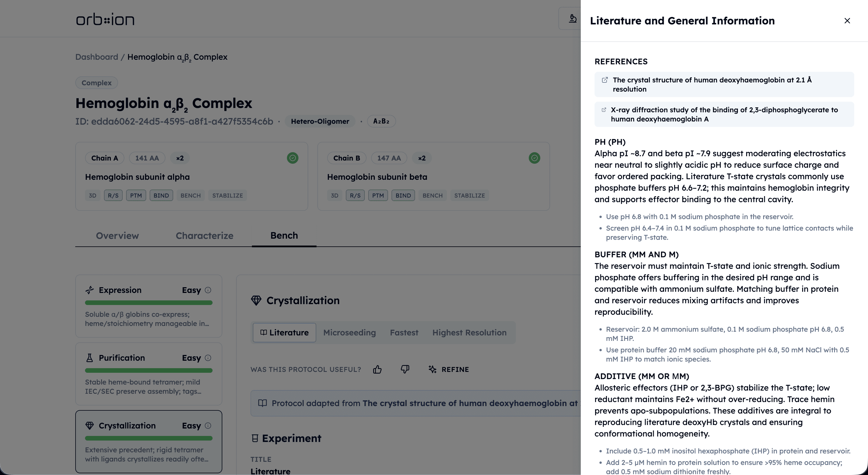Image resolution: width=868 pixels, height=475 pixels.
Task: Click the BIND tag on Chain A
Action: pos(161,195)
